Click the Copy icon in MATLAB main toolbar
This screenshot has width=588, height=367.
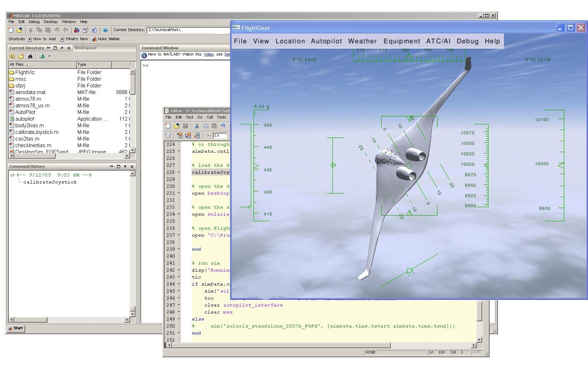point(39,30)
